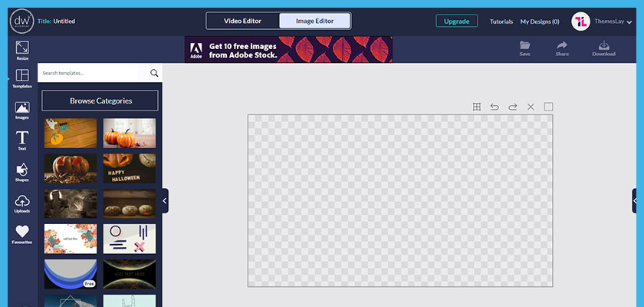This screenshot has height=307, width=644.
Task: Click the Upgrade button
Action: [456, 21]
